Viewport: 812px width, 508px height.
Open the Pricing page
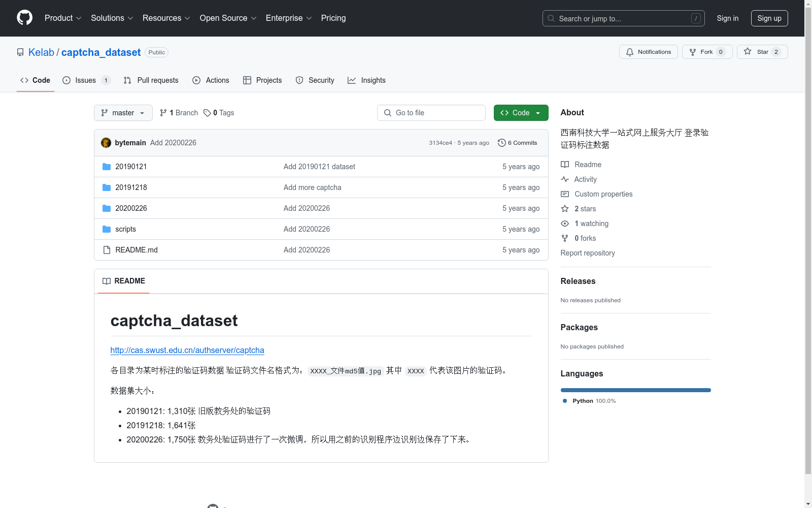333,18
